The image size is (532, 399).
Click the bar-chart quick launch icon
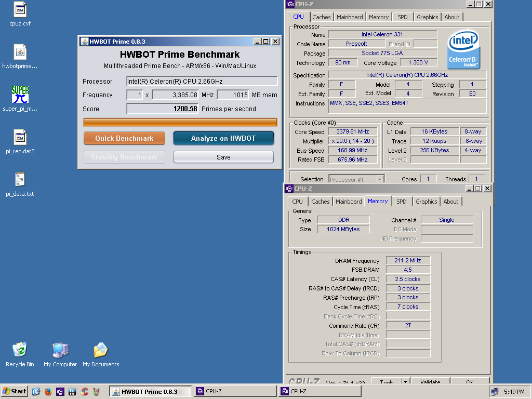click(x=72, y=392)
